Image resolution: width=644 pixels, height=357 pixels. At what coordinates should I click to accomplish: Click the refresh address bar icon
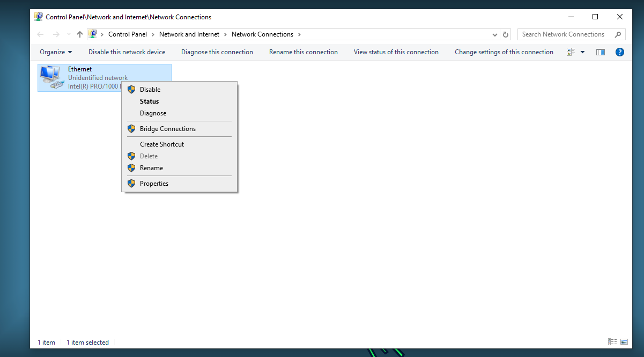point(505,34)
